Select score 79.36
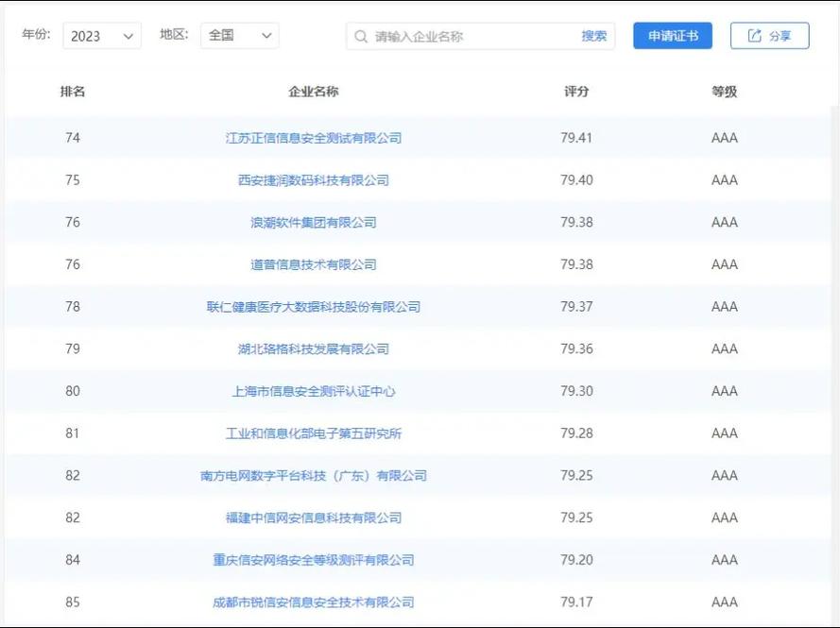This screenshot has height=628, width=840. [x=576, y=349]
